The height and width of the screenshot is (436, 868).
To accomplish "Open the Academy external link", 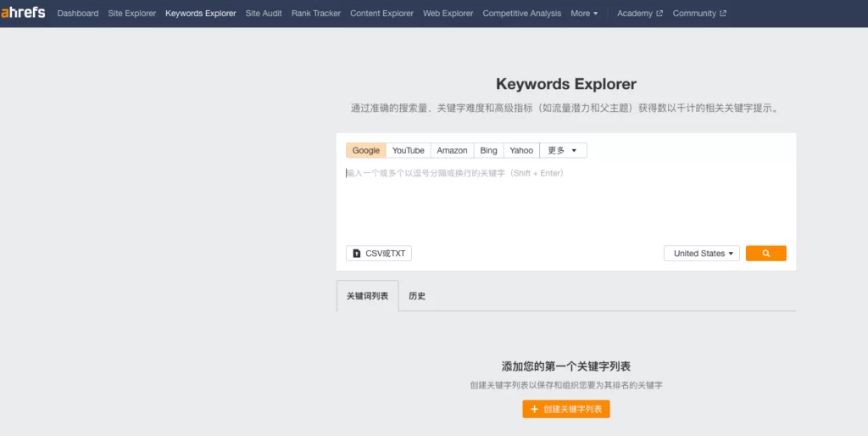I will (x=639, y=14).
